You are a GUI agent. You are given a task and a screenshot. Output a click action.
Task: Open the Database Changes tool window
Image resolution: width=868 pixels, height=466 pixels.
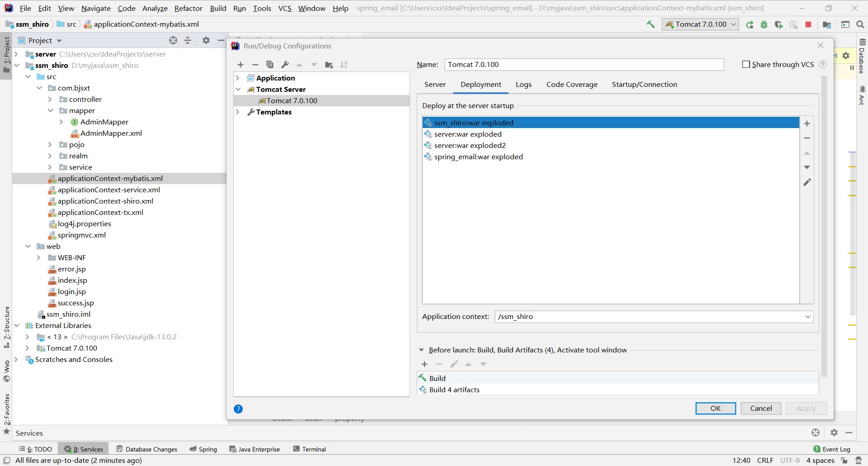pyautogui.click(x=147, y=449)
